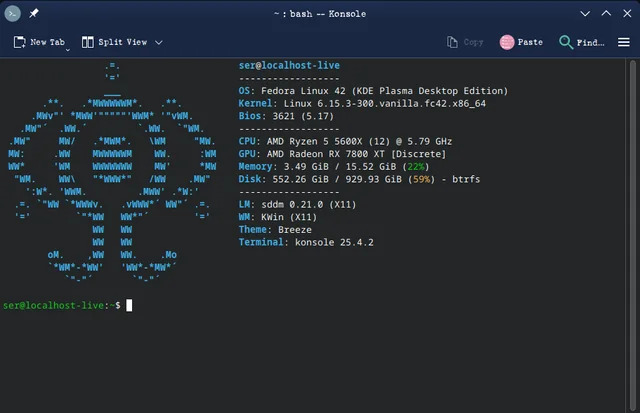Screen dimensions: 640x413
Task: Click Kernel value 'Linux 6.15.3-300.vanilla.fc42.x86_64'
Action: 385,104
